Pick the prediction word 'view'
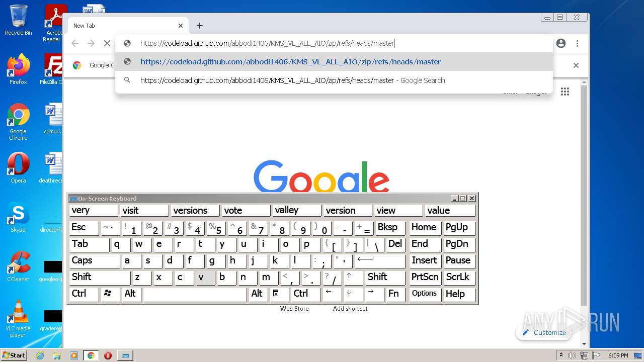This screenshot has width=644, height=362. point(399,211)
